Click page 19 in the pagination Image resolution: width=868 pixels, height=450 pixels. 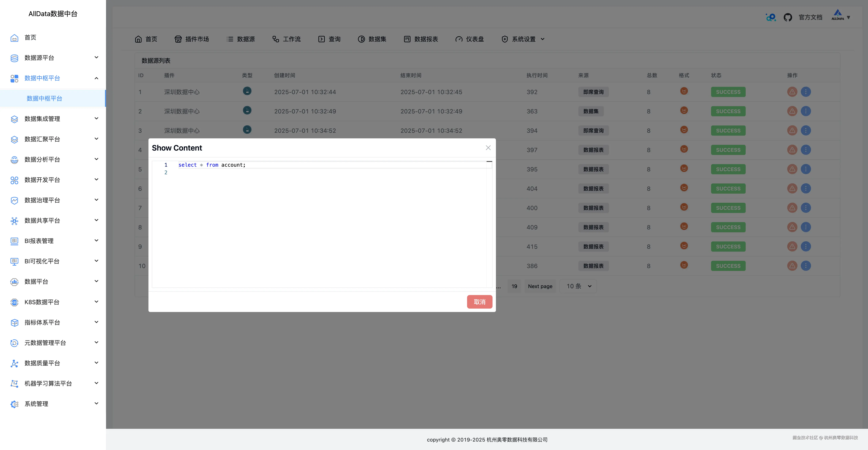tap(515, 286)
